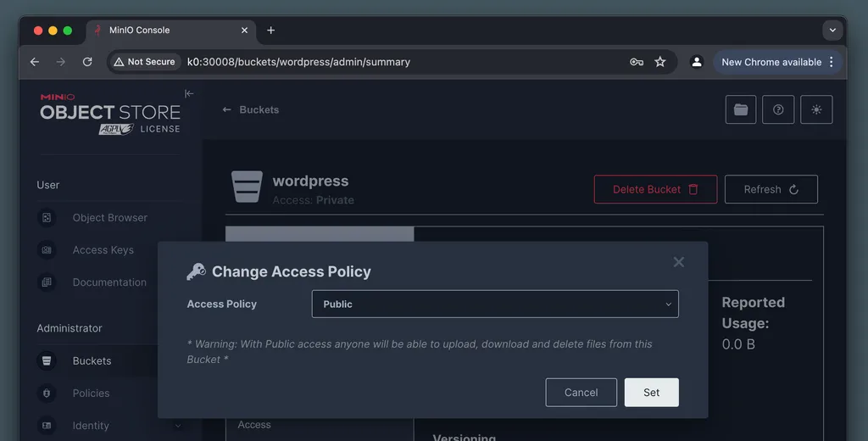Open Chrome tab search dropdown
The width and height of the screenshot is (868, 441).
[x=832, y=31]
